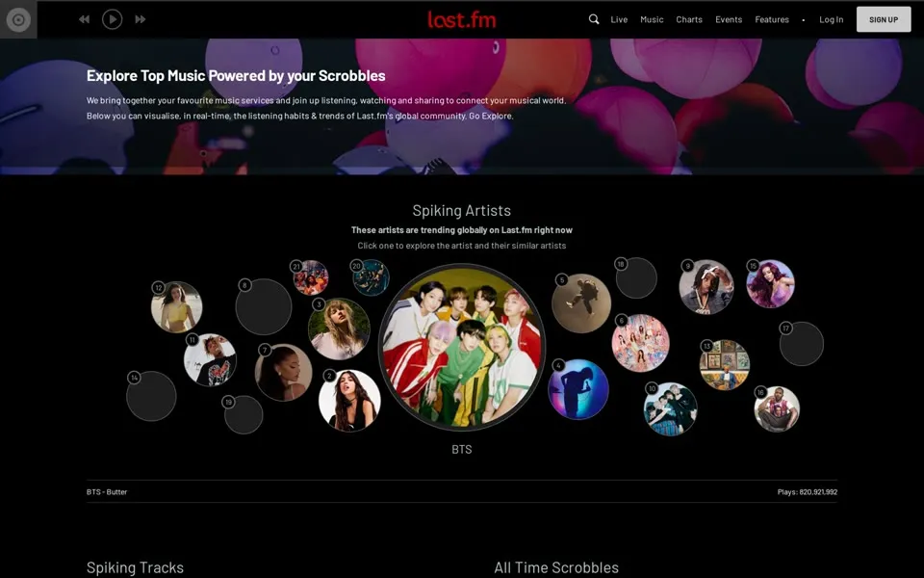The height and width of the screenshot is (578, 924).
Task: Select artist bubble number 3
Action: pos(339,329)
